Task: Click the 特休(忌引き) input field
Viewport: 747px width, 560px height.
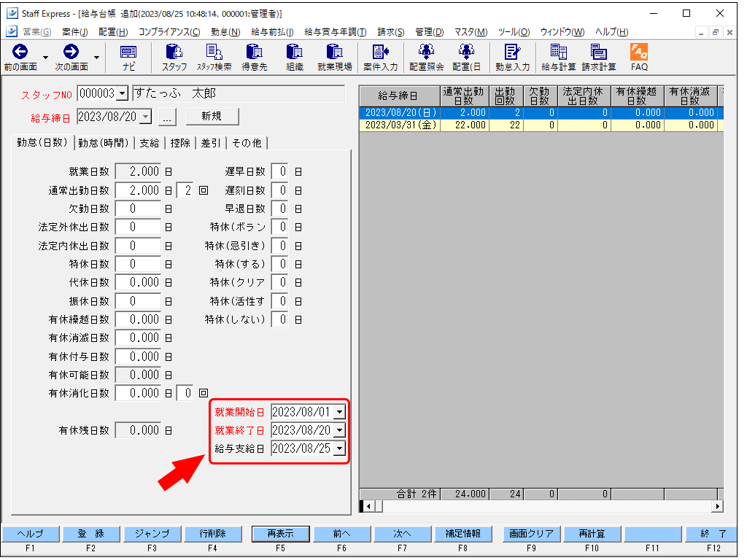Action: pos(279,246)
